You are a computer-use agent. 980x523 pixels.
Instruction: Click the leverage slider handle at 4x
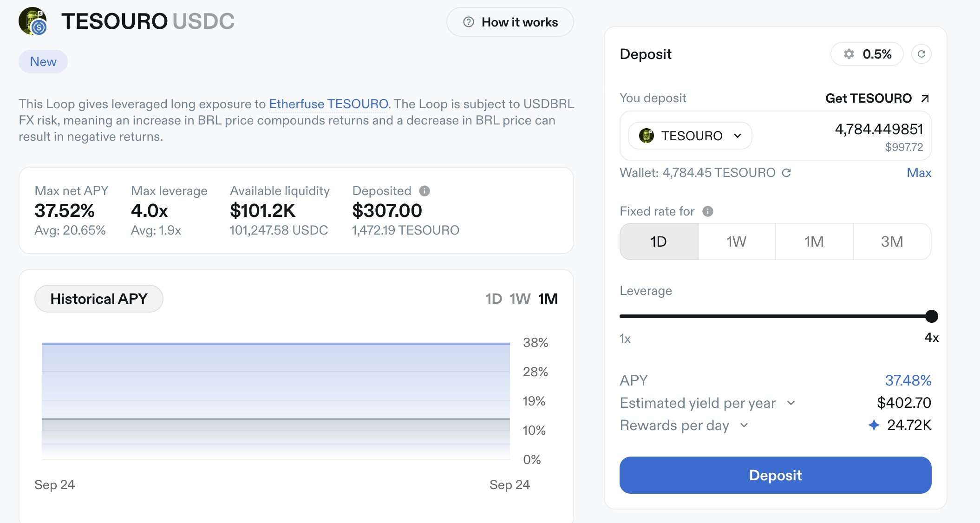pos(931,316)
